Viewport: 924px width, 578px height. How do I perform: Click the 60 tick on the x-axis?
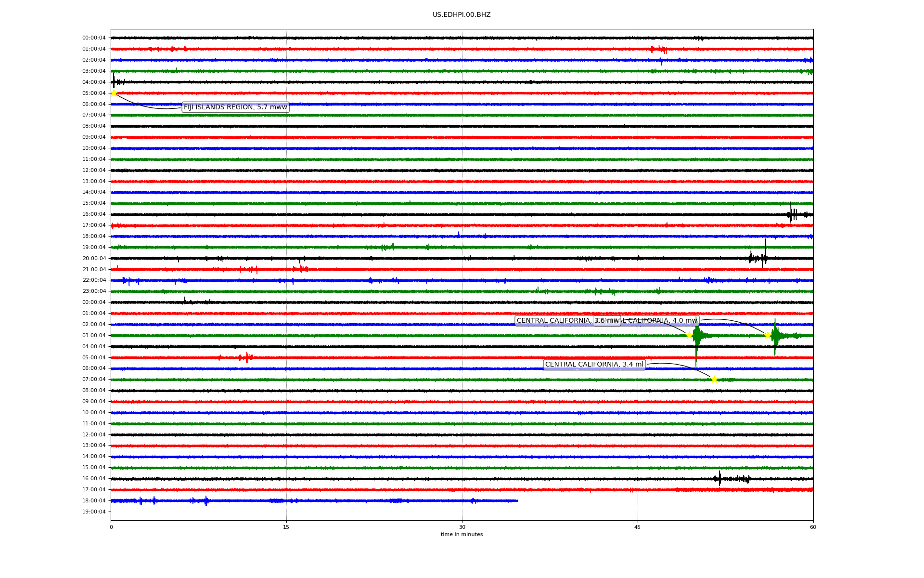(x=812, y=527)
